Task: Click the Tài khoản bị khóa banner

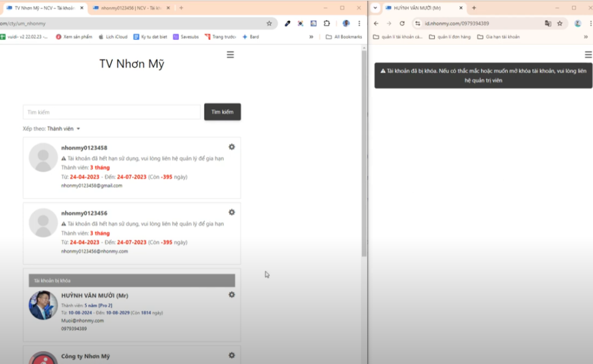Action: [131, 281]
